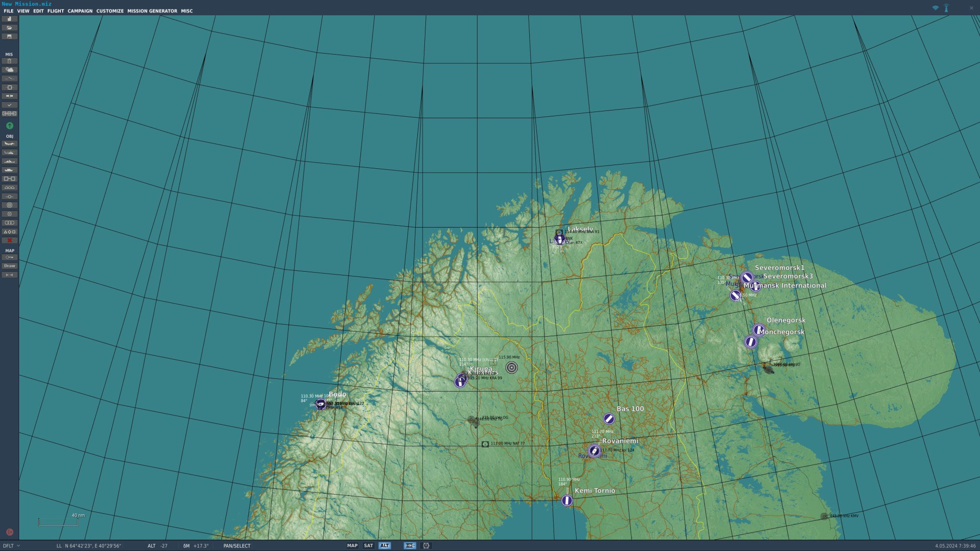The height and width of the screenshot is (551, 980).
Task: Add a new ship group
Action: pos(10,161)
